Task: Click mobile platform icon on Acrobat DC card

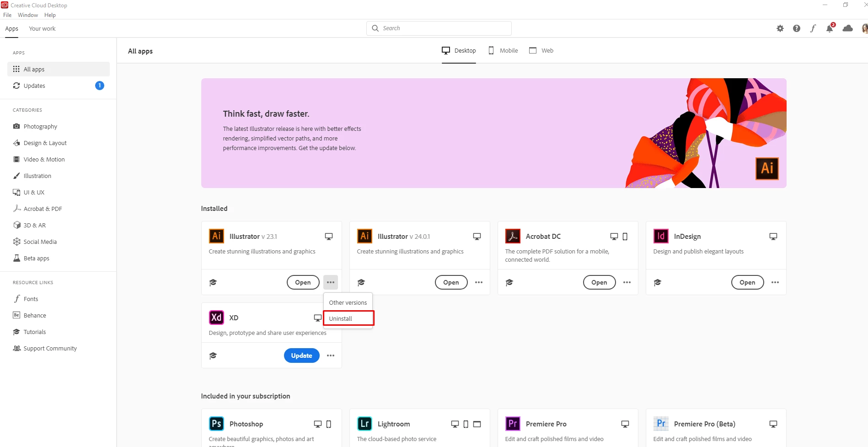Action: 625,237
